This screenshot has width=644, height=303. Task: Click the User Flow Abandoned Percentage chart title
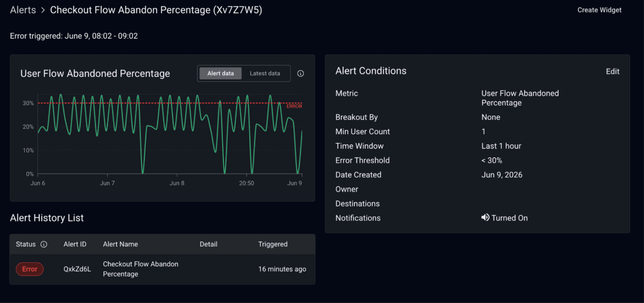coord(95,74)
